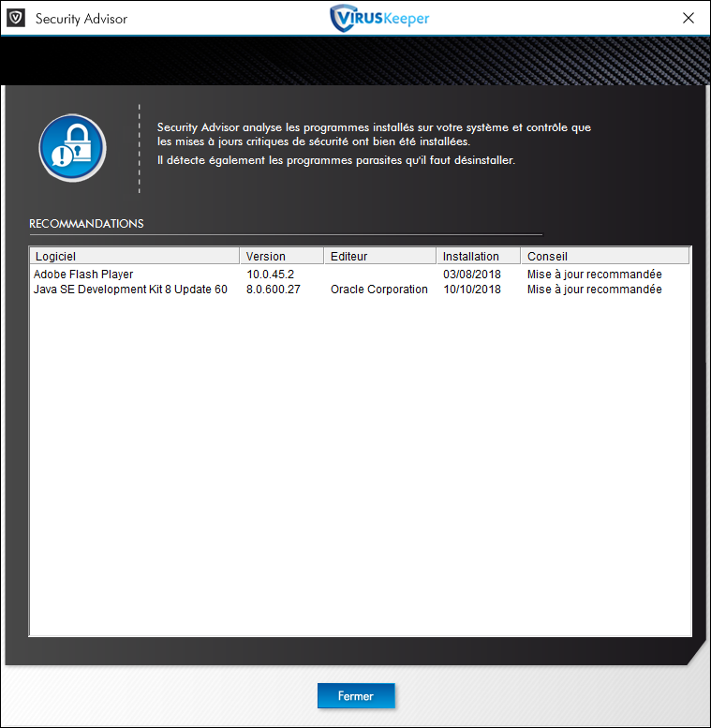The width and height of the screenshot is (711, 728).
Task: Click version number 8.0.600.27
Action: click(x=274, y=290)
